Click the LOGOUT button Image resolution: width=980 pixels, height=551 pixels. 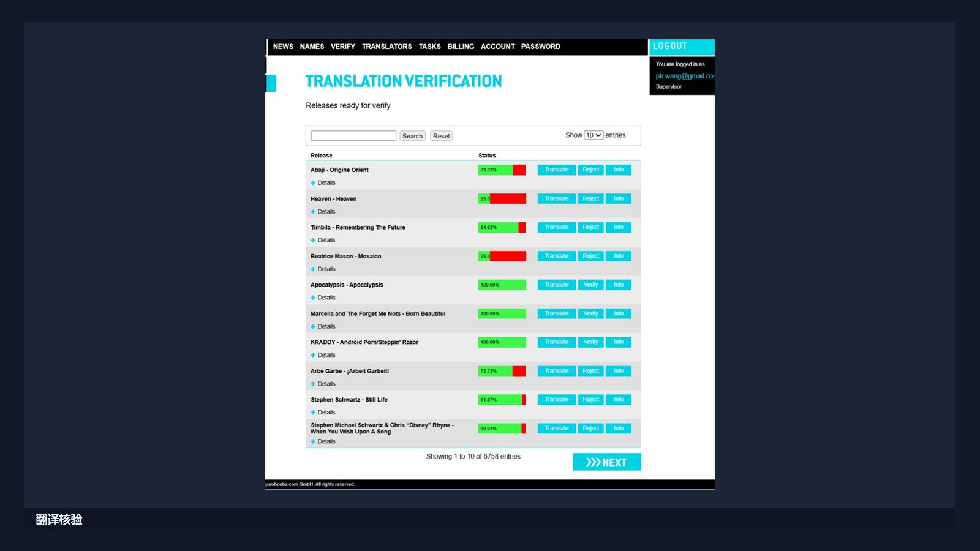(x=682, y=47)
